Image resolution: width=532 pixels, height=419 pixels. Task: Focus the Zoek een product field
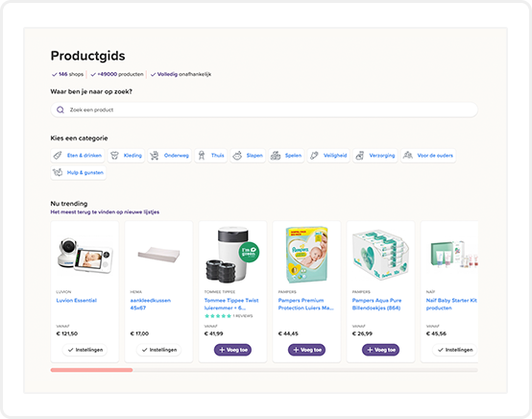pyautogui.click(x=264, y=110)
